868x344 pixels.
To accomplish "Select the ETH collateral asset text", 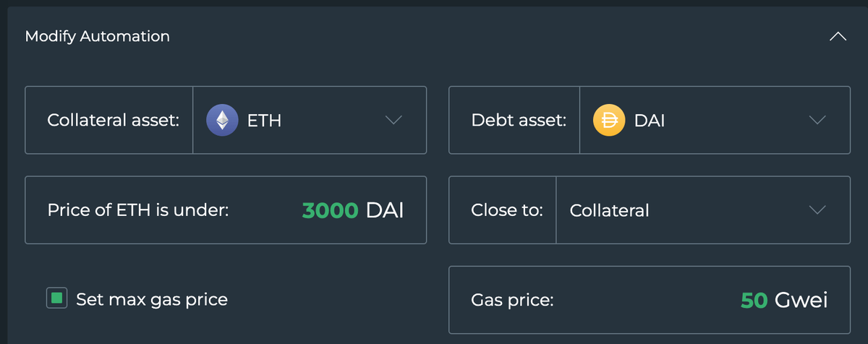I will tap(264, 121).
